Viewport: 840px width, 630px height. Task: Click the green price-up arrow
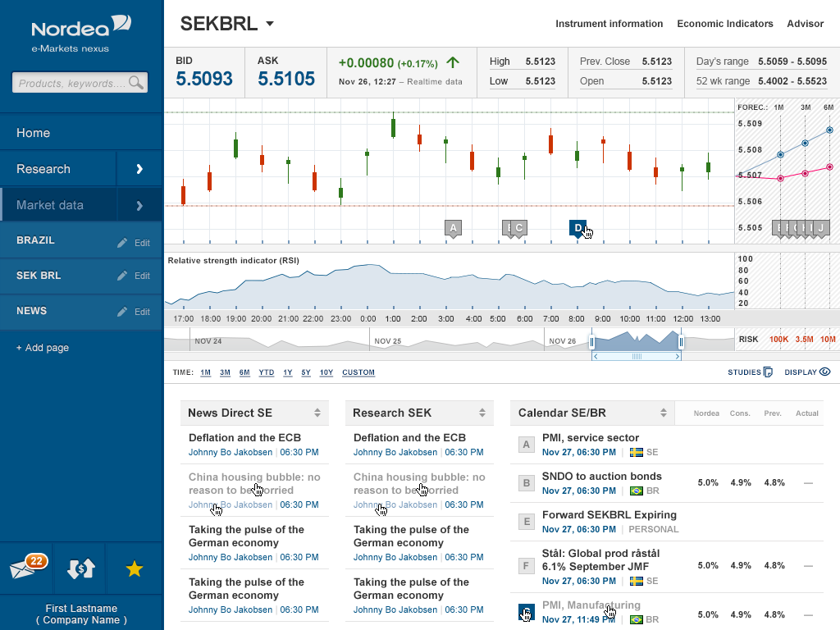click(453, 62)
